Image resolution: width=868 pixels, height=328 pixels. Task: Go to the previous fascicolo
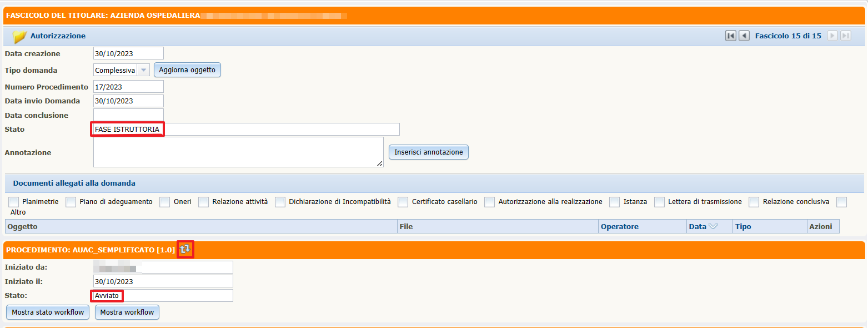(744, 36)
